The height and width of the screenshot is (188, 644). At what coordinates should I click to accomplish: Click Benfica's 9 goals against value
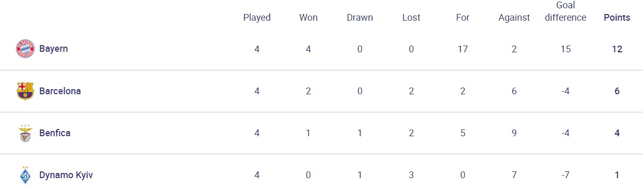pyautogui.click(x=514, y=133)
